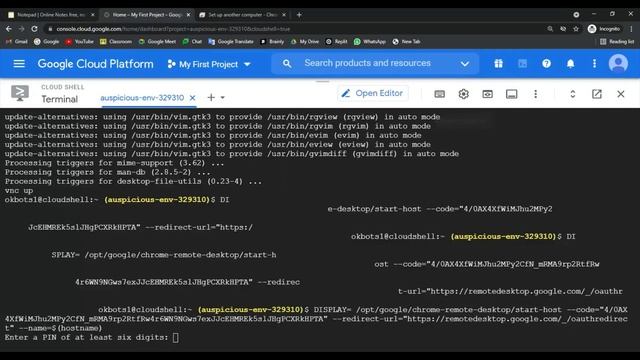Viewport: 640px width, 360px height.
Task: Select the auspicious-env-329310 terminal tab
Action: coord(142,98)
